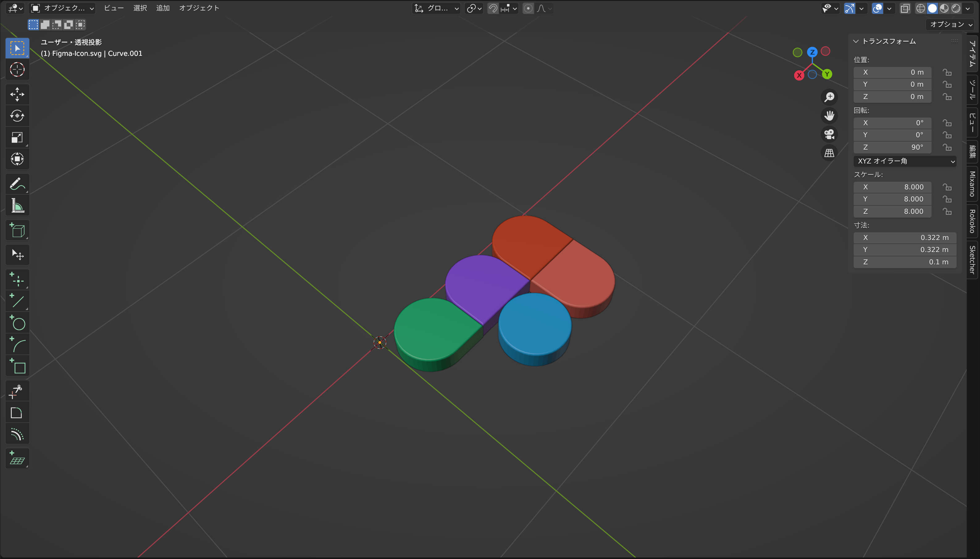This screenshot has width=980, height=559.
Task: Open the object interaction mode dropdown
Action: pyautogui.click(x=62, y=8)
